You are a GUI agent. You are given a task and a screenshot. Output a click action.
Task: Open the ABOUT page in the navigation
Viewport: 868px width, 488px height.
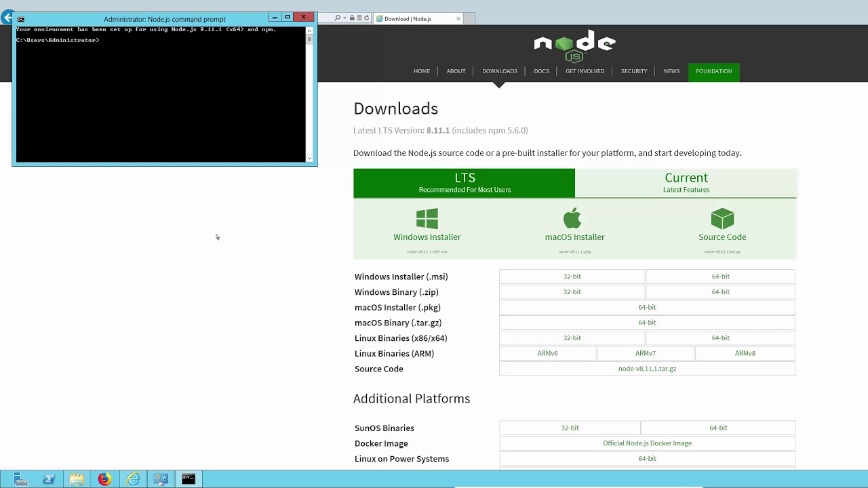[x=456, y=71]
